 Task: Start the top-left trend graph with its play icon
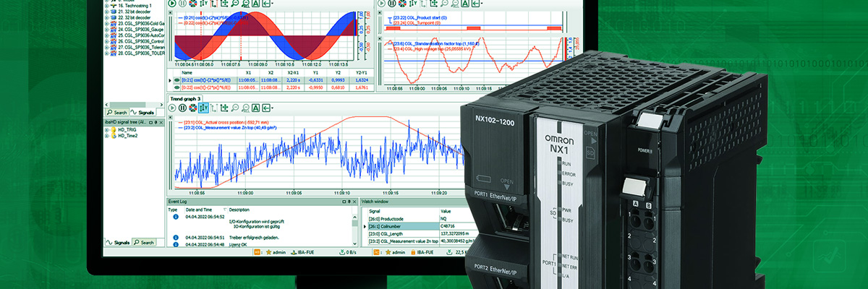point(172,4)
